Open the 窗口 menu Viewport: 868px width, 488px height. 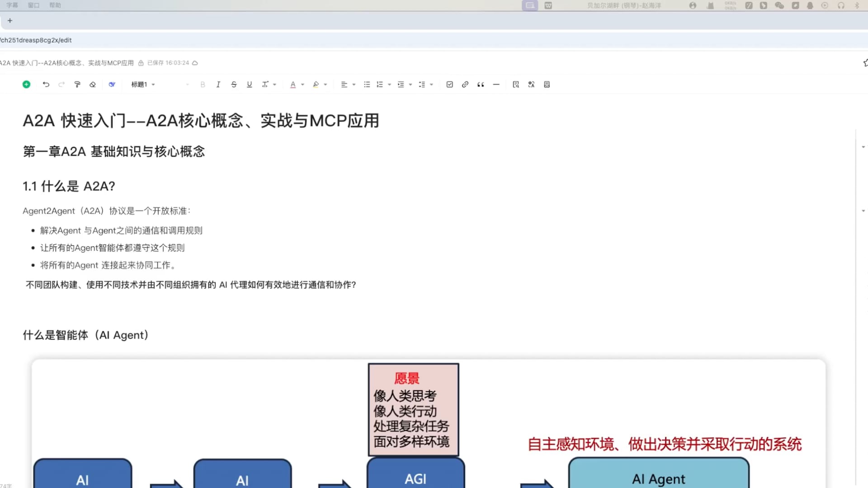point(33,5)
